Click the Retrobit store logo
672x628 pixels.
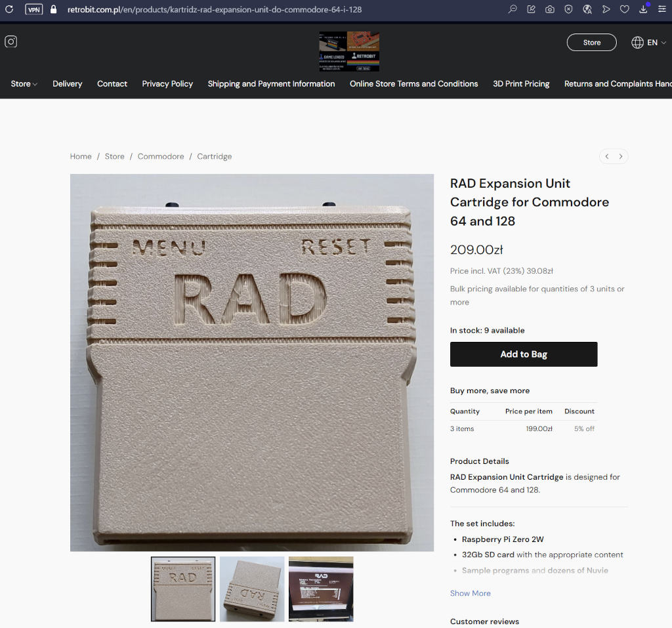[x=349, y=51]
